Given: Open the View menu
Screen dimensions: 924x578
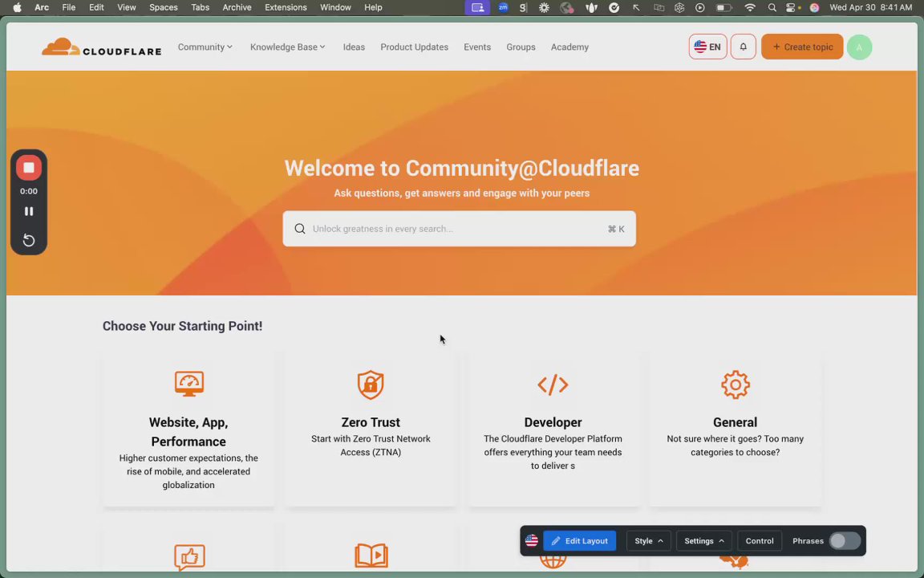Looking at the screenshot, I should (x=126, y=8).
